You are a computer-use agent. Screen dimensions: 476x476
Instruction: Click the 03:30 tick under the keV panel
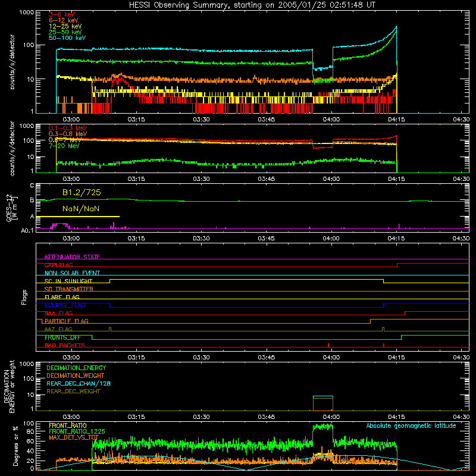coord(201,120)
